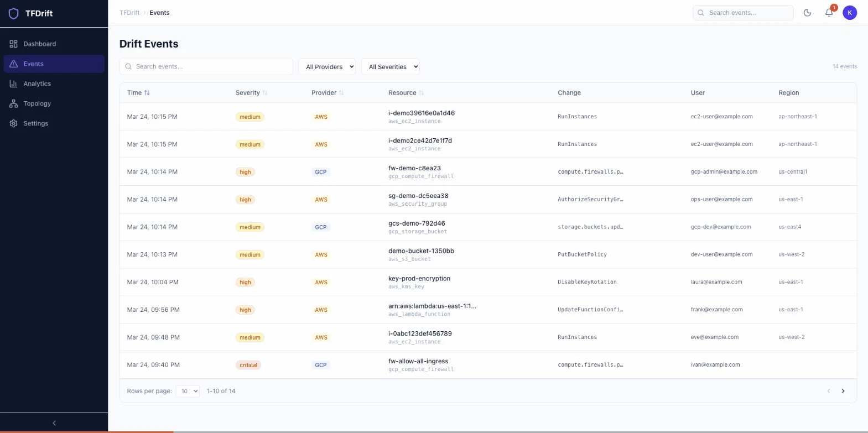Click the critical severity badge
Image resolution: width=868 pixels, height=433 pixels.
(x=248, y=365)
